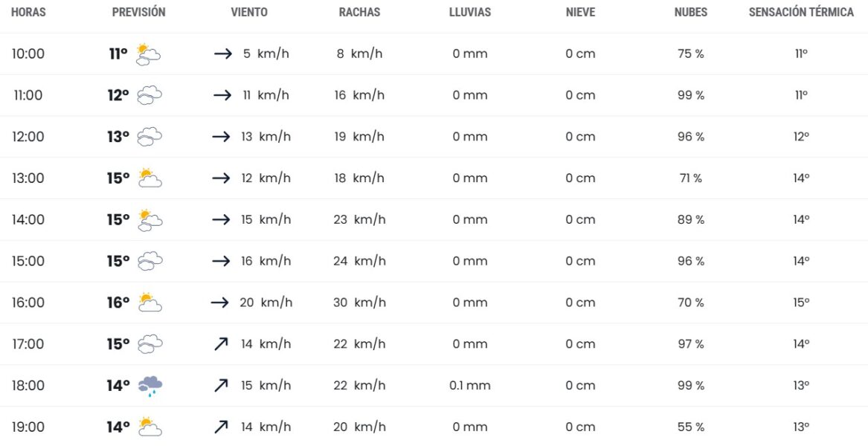The height and width of the screenshot is (446, 868).
Task: Click the VIENTO column header
Action: (249, 13)
